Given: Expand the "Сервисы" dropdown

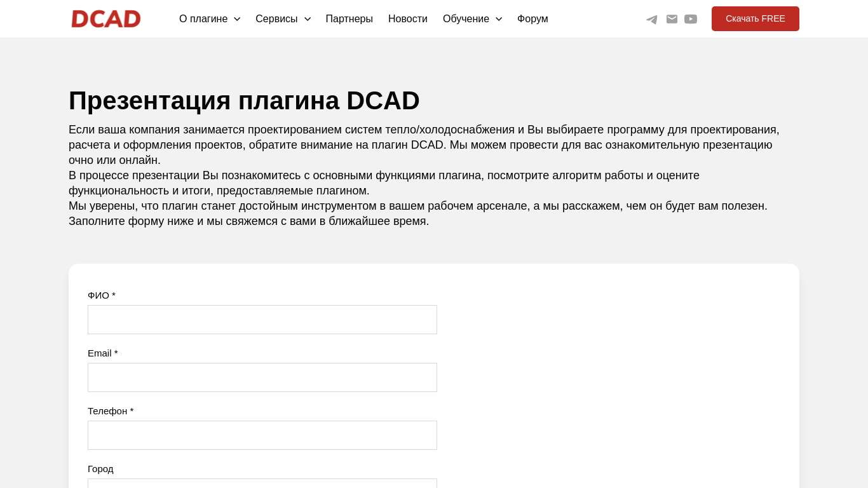Looking at the screenshot, I should pos(283,19).
